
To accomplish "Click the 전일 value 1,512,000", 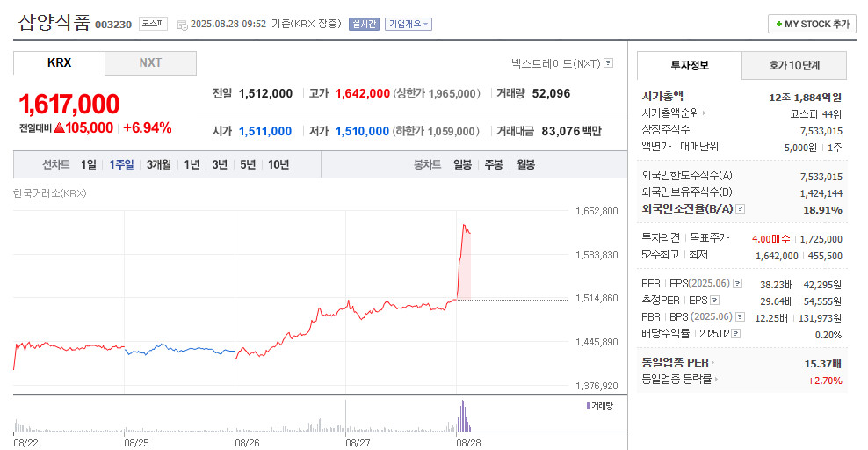I will click(265, 93).
